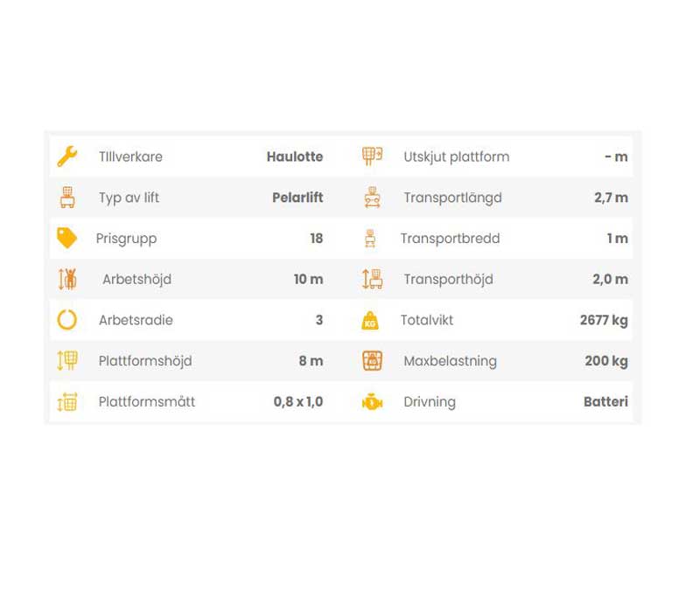
Task: Click the platform height icon beside Plattformshöjd
Action: pos(66,360)
